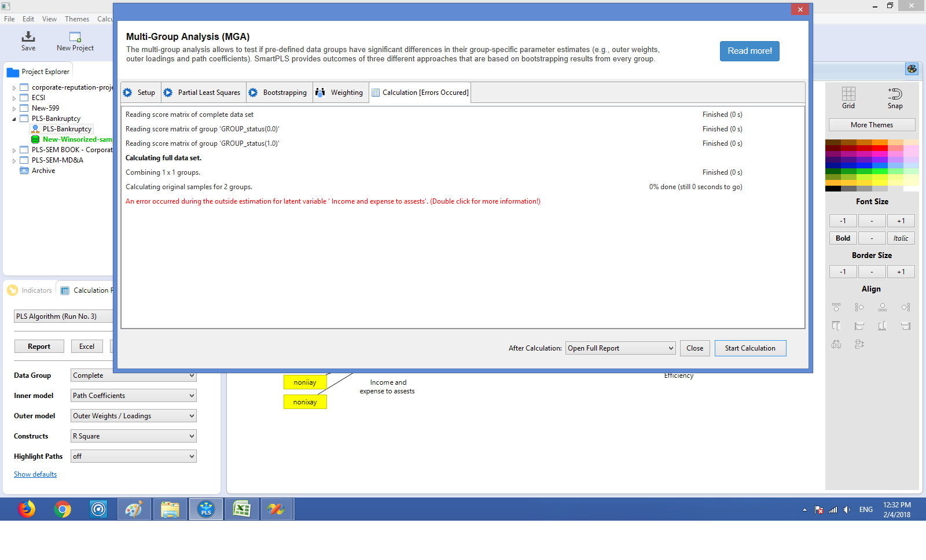
Task: Open the Constructs dropdown
Action: pos(134,436)
